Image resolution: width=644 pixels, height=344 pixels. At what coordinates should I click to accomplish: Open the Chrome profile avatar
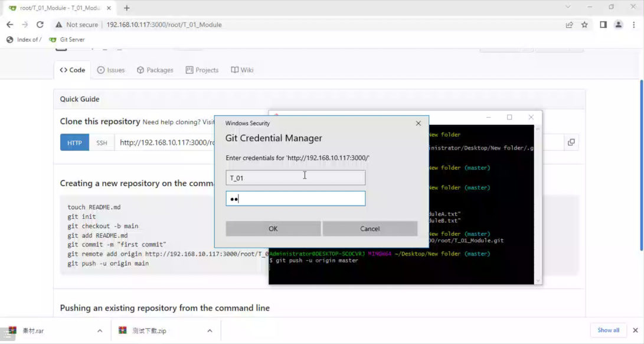[619, 25]
